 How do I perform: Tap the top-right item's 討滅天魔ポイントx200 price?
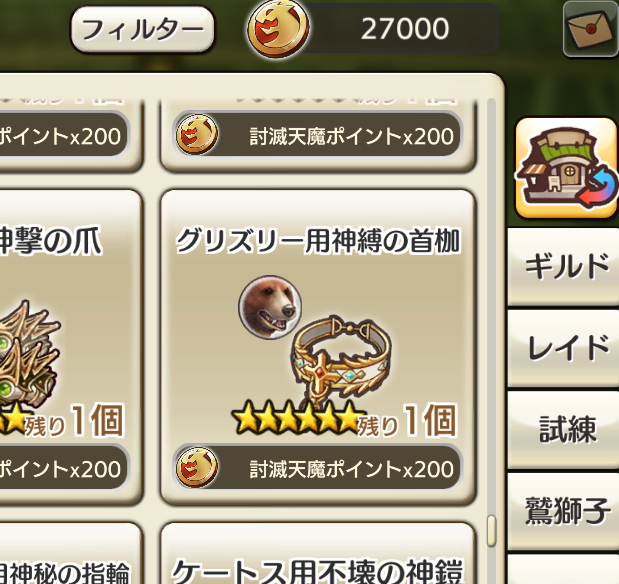317,135
